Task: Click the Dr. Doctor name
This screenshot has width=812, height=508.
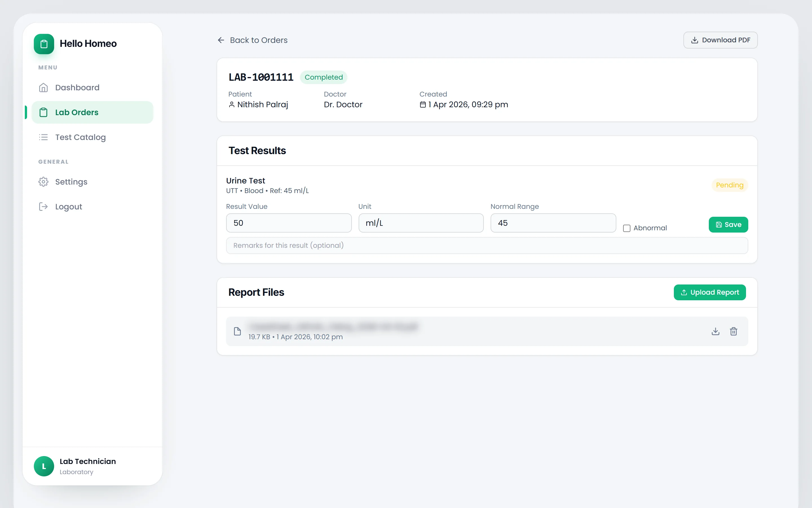Action: [343, 104]
